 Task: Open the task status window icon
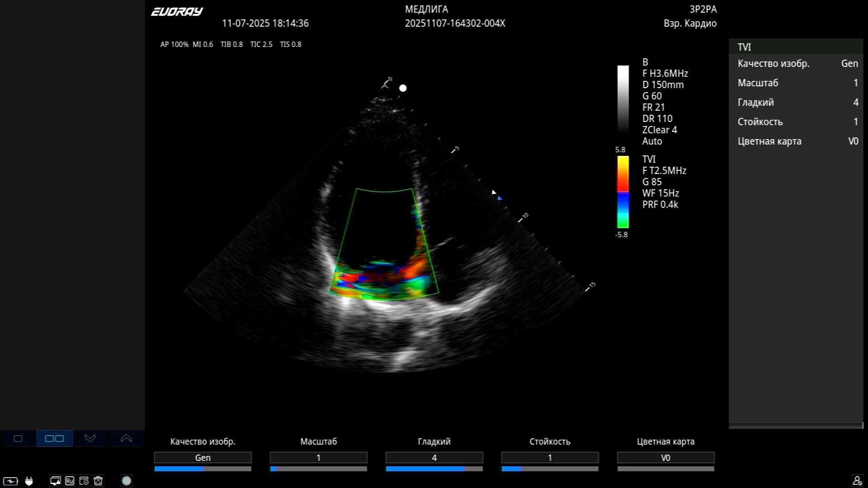(84, 481)
